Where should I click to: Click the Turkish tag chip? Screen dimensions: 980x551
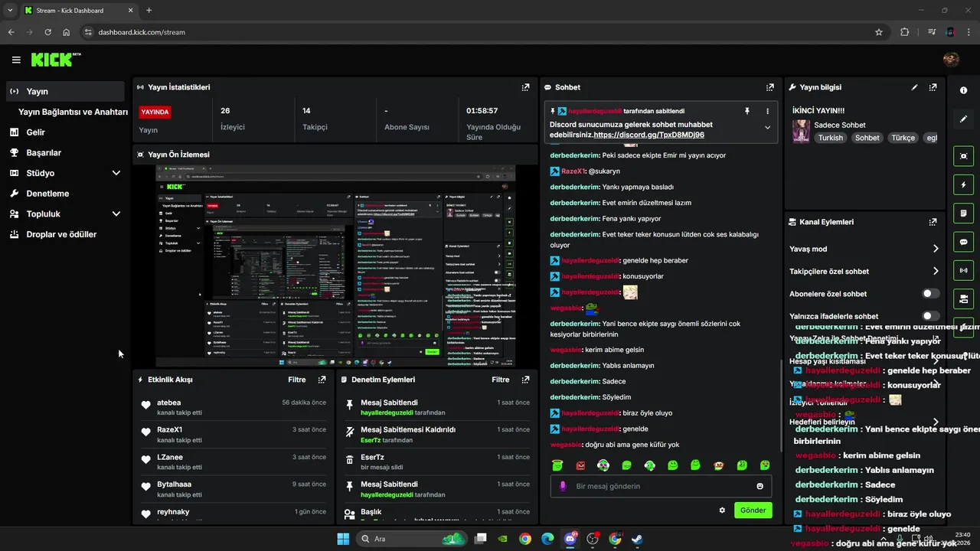831,138
